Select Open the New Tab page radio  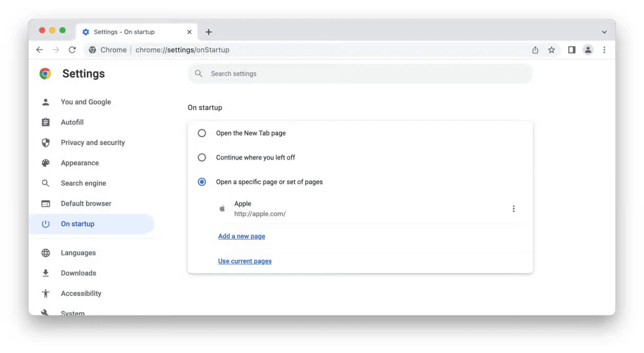(x=202, y=133)
